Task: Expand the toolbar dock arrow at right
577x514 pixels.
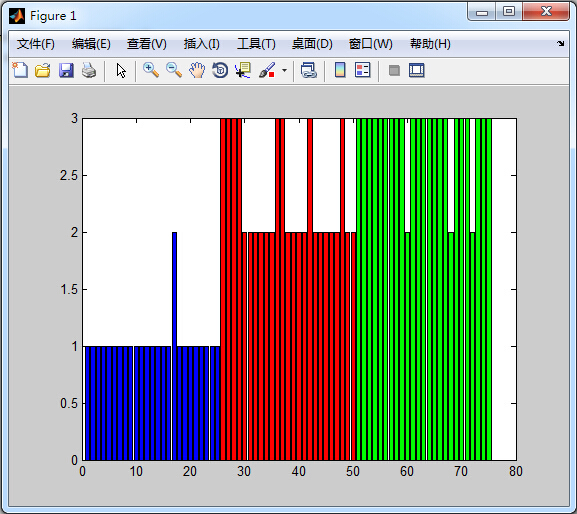Action: (560, 43)
